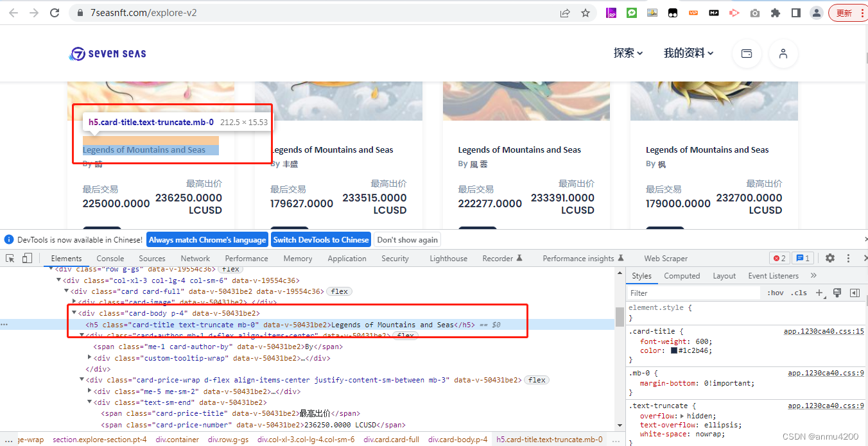868x446 pixels.
Task: Open the DevTools three-dot menu
Action: tap(848, 258)
